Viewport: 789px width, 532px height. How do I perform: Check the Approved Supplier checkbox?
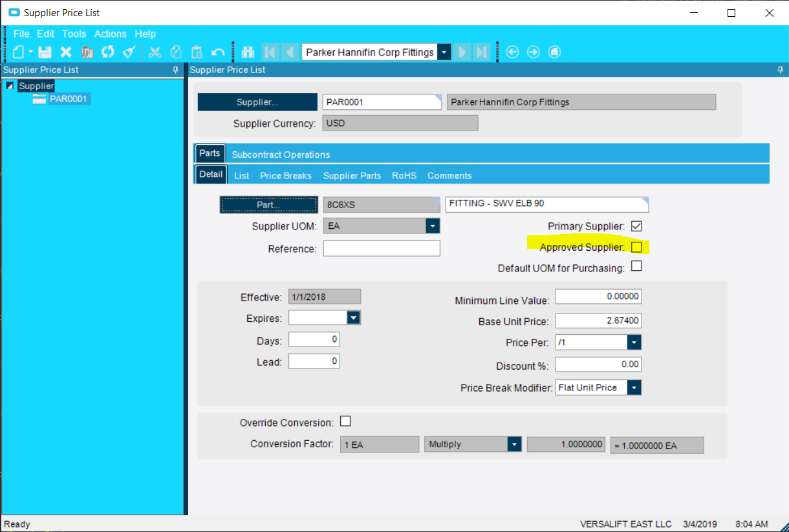pos(636,247)
